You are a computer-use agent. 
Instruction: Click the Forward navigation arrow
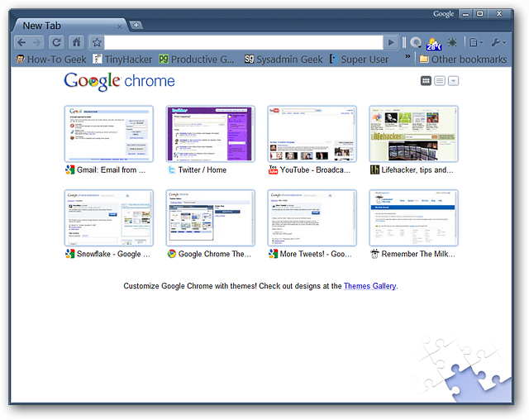coord(39,42)
